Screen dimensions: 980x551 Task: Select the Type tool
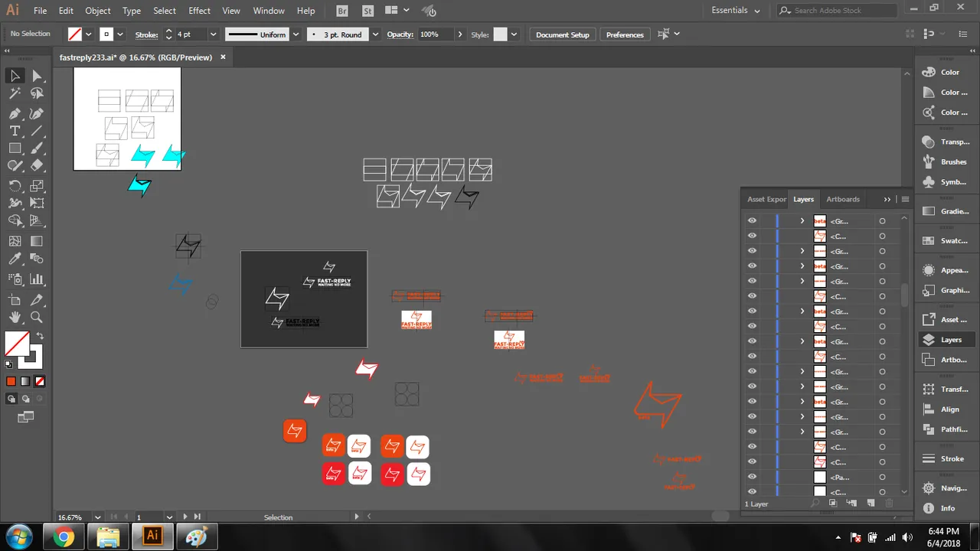click(15, 131)
